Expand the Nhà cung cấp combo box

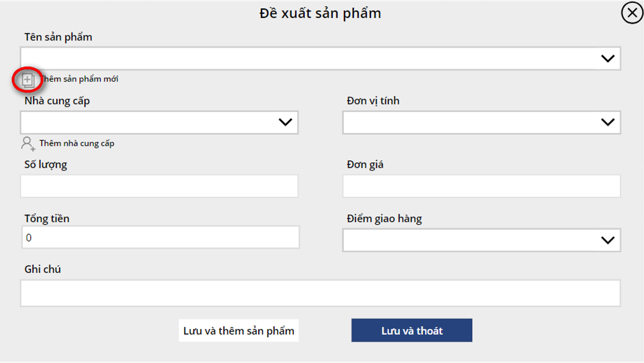point(148,123)
